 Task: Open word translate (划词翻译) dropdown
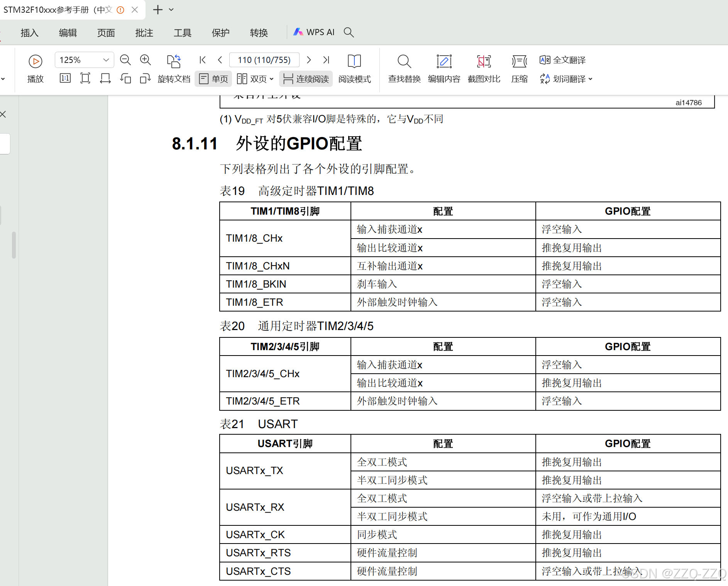tap(566, 79)
